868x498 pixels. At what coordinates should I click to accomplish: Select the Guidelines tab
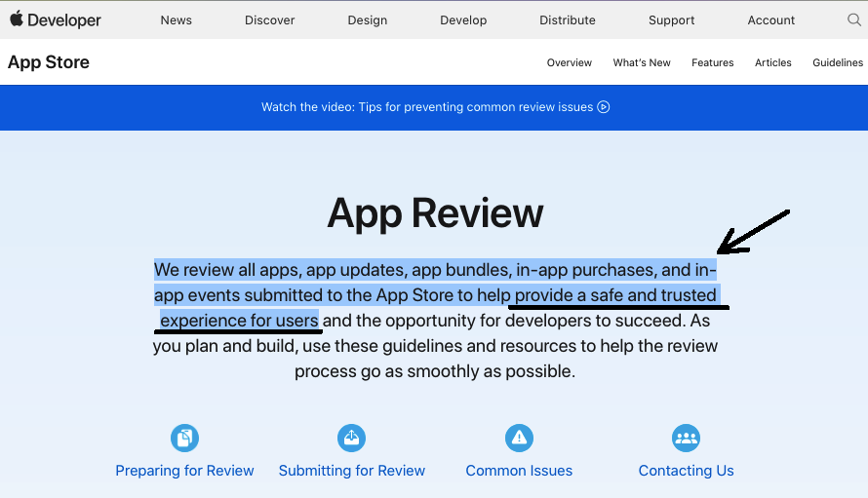[x=838, y=62]
